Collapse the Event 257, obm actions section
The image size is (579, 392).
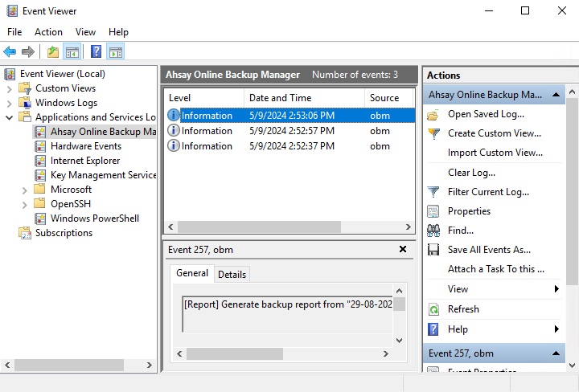point(556,353)
